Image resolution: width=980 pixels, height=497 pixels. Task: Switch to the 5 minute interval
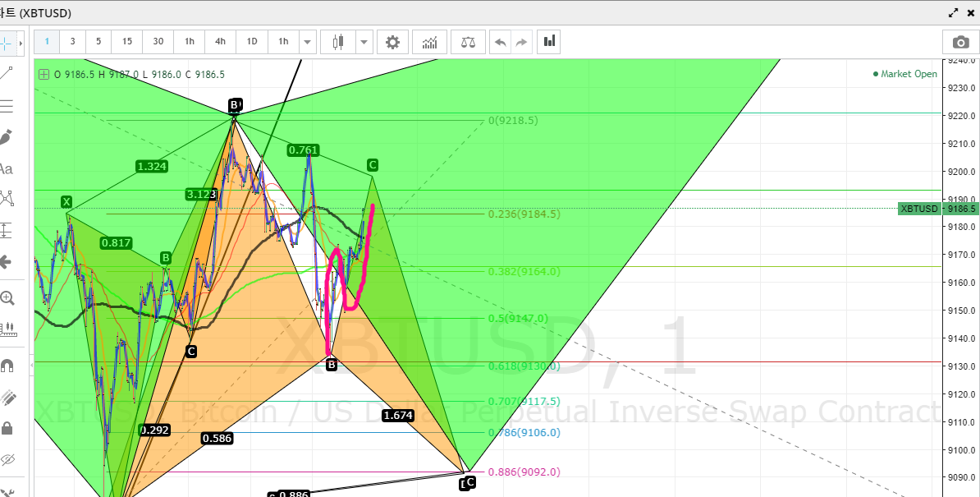98,42
